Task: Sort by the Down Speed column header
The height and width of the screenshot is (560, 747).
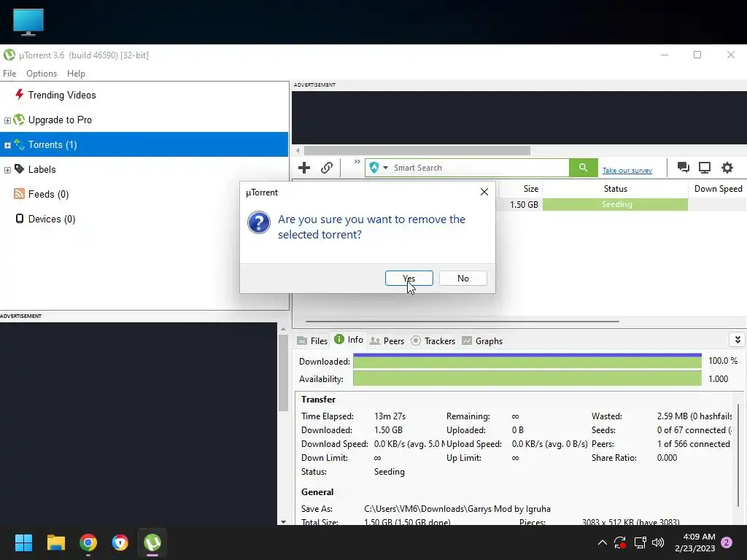Action: click(718, 189)
